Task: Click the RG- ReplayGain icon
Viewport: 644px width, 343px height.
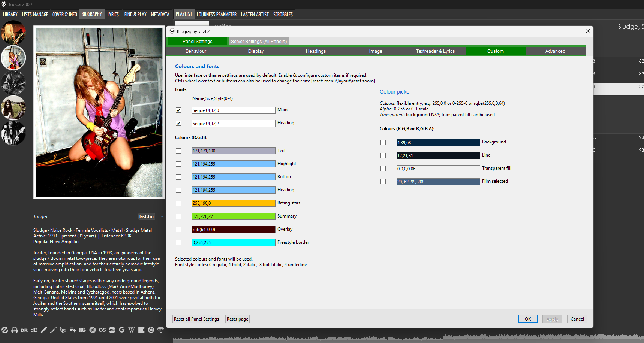Action: (82, 330)
